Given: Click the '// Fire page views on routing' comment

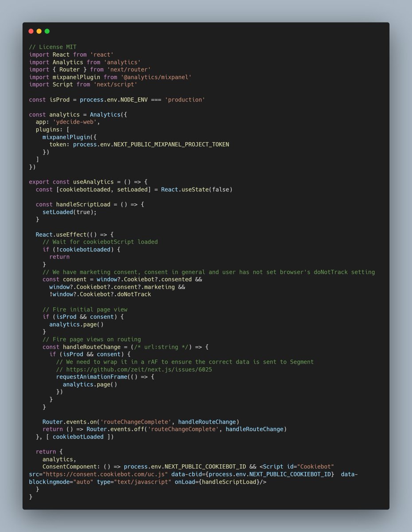Looking at the screenshot, I should click(92, 339).
